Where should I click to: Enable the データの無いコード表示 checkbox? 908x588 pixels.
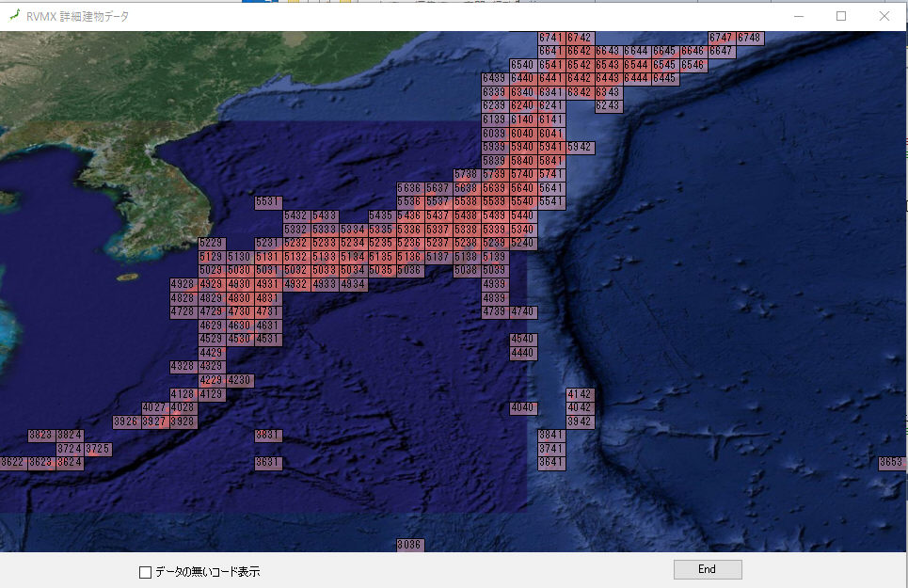tap(145, 572)
